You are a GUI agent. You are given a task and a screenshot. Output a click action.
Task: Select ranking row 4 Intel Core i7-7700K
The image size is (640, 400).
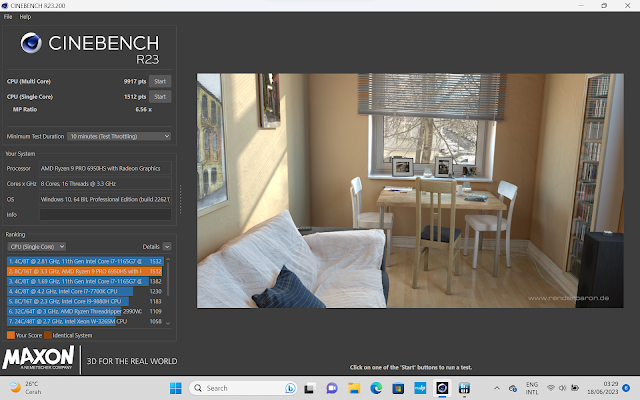click(x=85, y=291)
